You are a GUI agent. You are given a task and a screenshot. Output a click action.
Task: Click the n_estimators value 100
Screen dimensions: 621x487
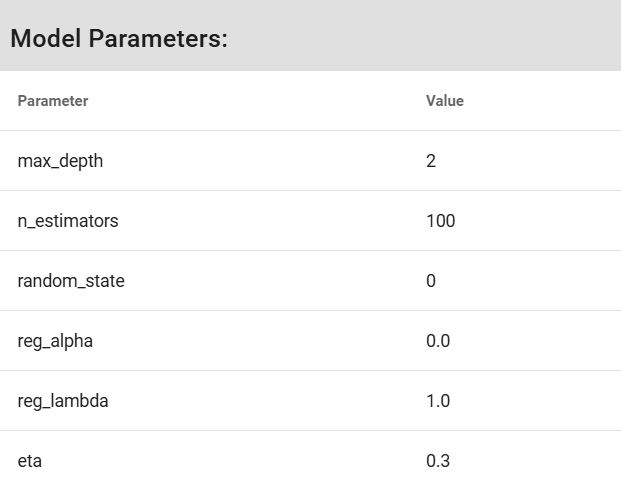[440, 221]
